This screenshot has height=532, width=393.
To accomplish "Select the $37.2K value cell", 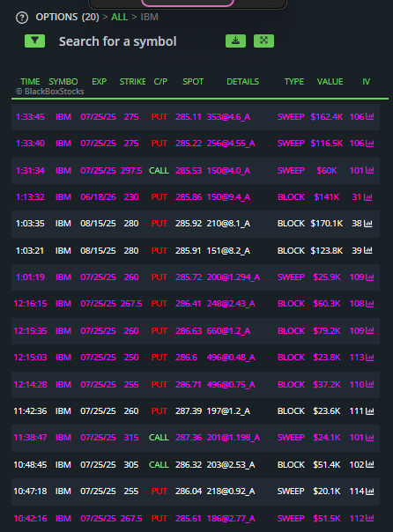I will click(327, 384).
